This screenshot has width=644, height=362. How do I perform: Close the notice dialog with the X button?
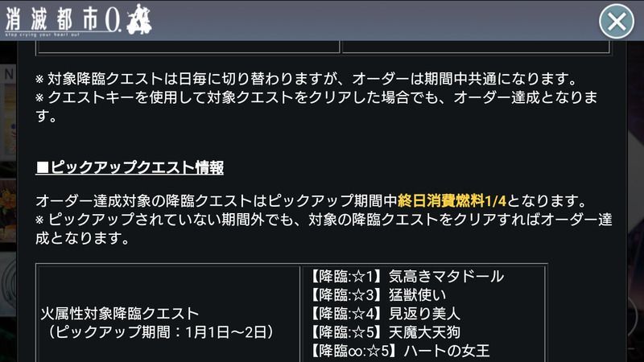(616, 22)
